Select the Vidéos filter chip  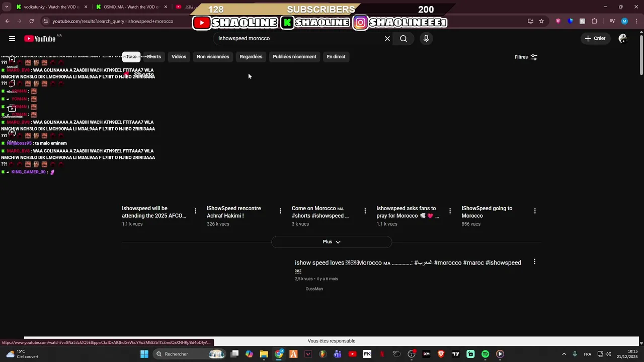[x=179, y=57]
